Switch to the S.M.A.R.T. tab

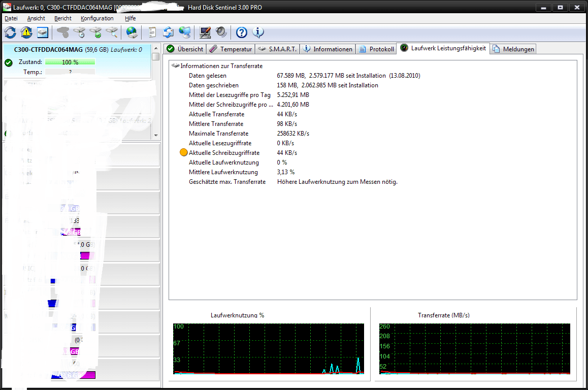[278, 49]
